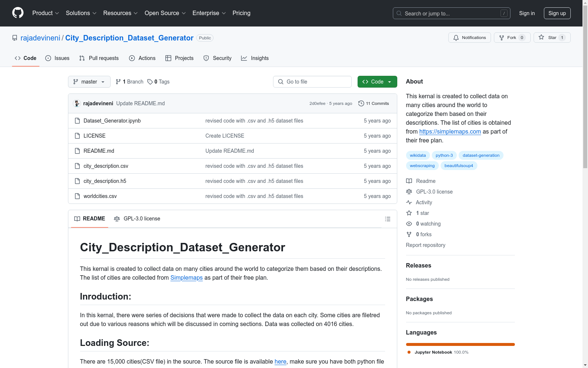Viewport: 588px width, 368px height.
Task: Click the Sign in link
Action: (527, 13)
